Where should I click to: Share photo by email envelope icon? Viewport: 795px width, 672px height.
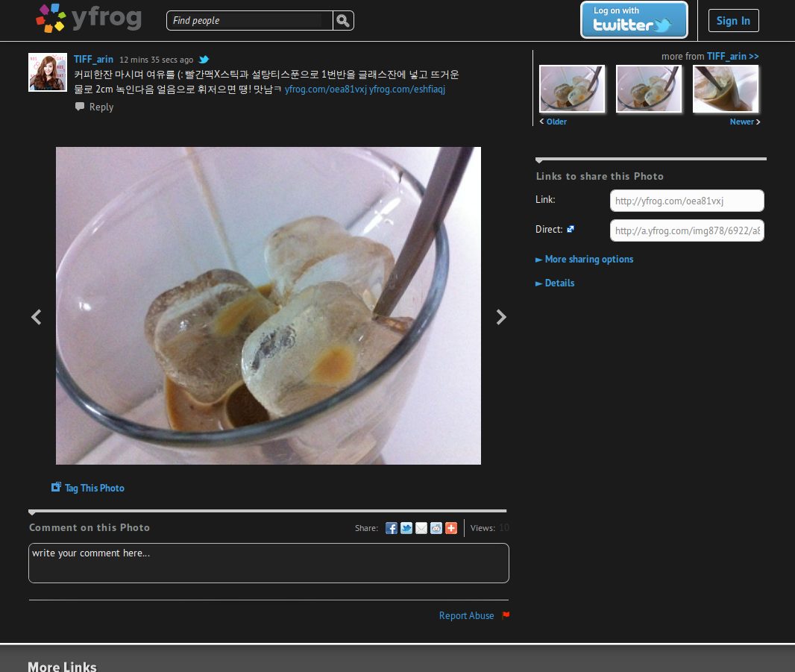[x=421, y=528]
